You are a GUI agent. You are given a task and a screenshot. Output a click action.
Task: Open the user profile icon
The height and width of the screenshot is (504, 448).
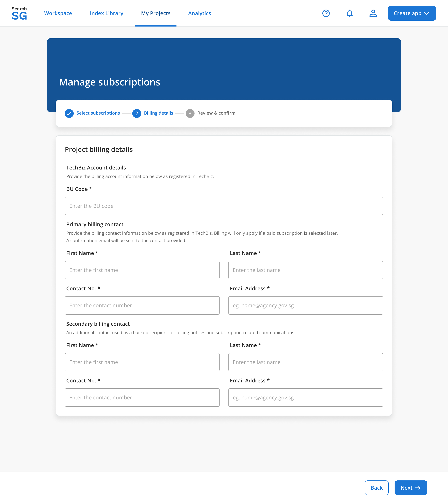tap(373, 13)
